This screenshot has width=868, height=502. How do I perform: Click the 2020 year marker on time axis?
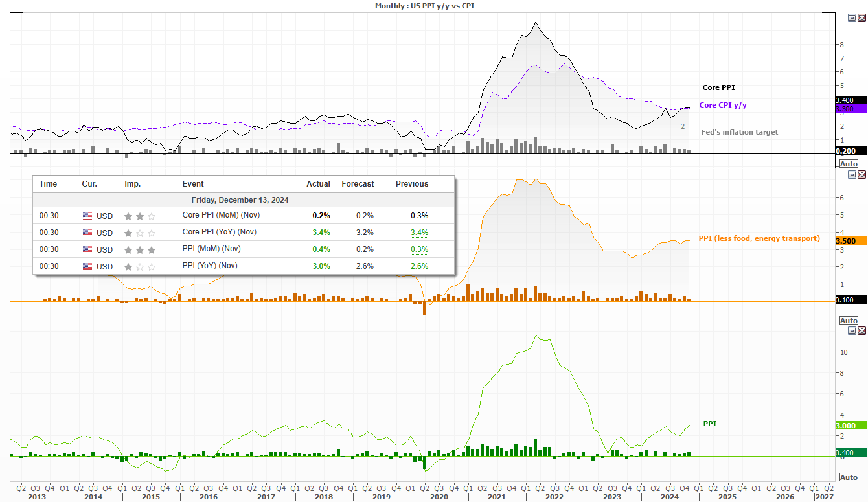pos(439,497)
